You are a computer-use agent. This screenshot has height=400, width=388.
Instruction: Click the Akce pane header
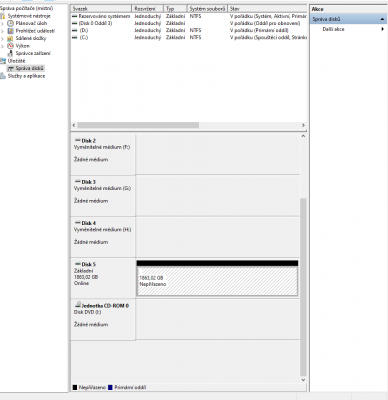coord(349,9)
